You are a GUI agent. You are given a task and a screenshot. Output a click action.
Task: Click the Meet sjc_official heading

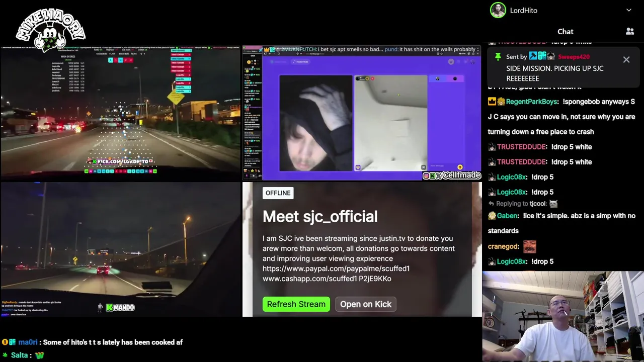pyautogui.click(x=320, y=217)
